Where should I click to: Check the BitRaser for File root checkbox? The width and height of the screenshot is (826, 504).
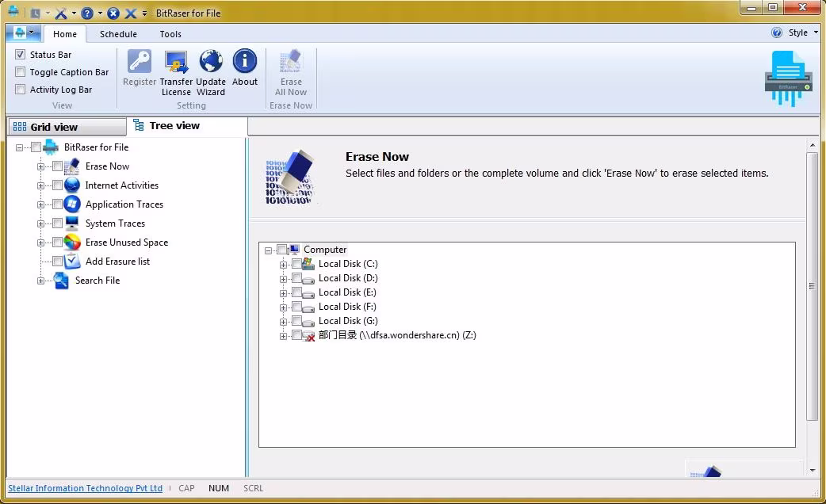[36, 147]
